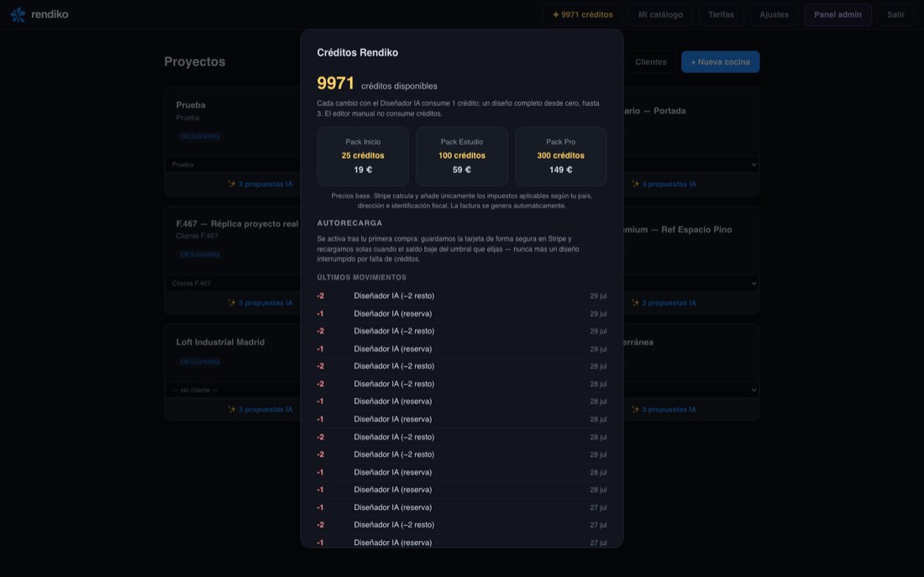Click project title ending in 'Ref Espacio Pino'

coord(678,229)
